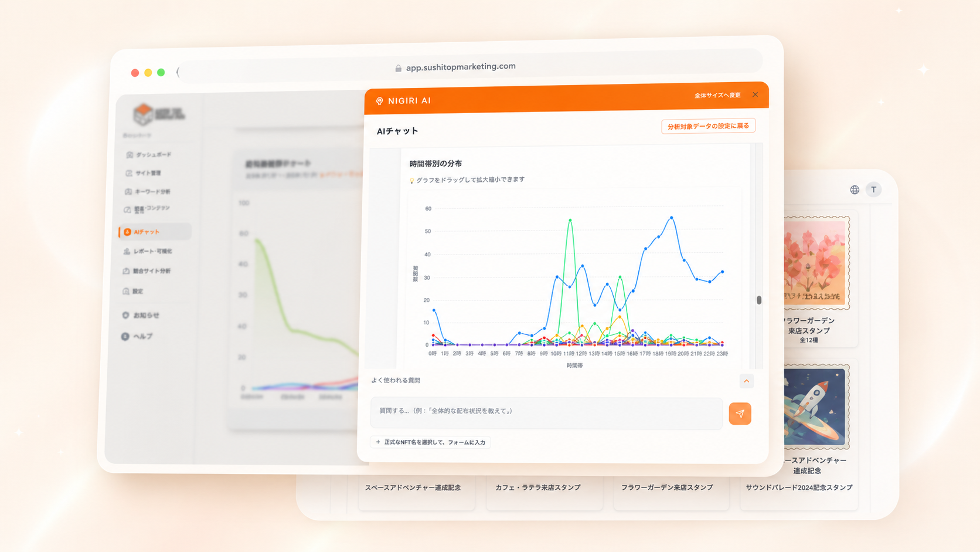Click the yellow minimize window dot
The height and width of the screenshot is (552, 980).
point(148,73)
